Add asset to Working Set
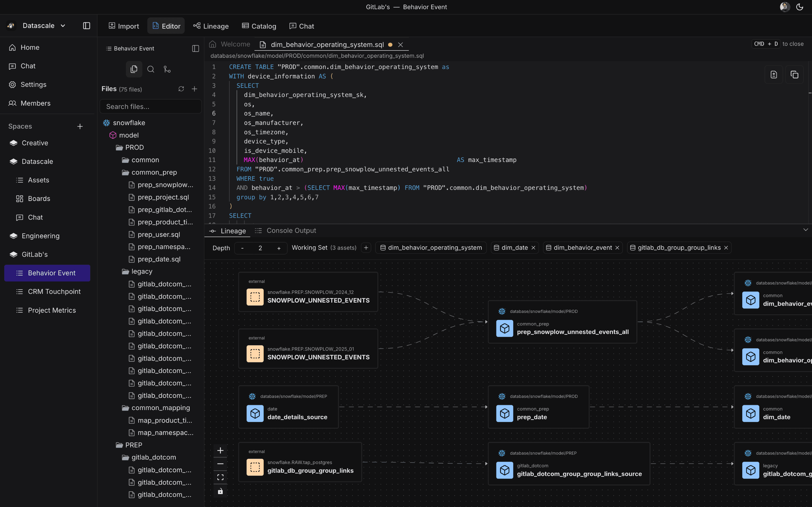812x507 pixels. tap(366, 248)
